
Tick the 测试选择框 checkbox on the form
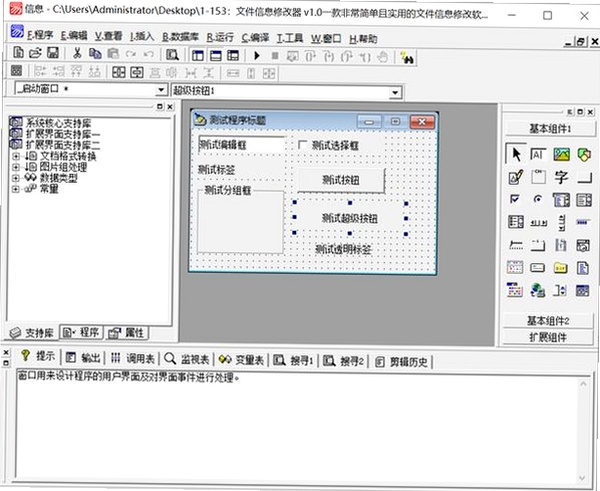(x=303, y=145)
